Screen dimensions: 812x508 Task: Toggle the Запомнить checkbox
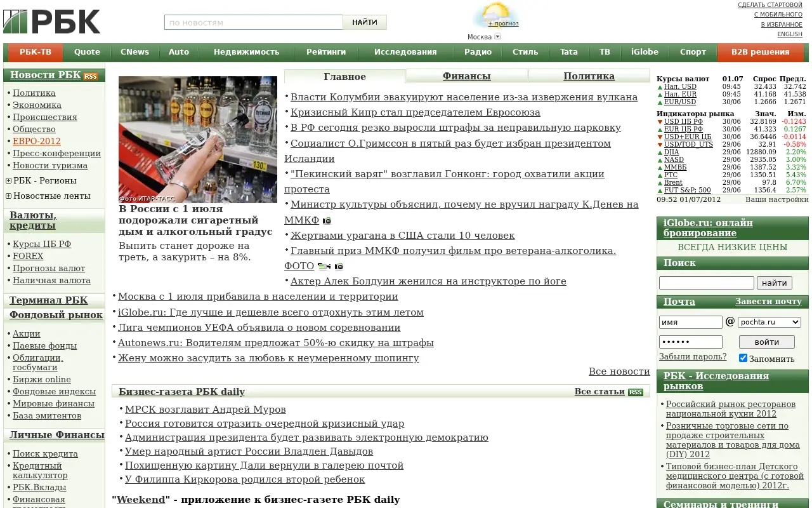pyautogui.click(x=743, y=358)
